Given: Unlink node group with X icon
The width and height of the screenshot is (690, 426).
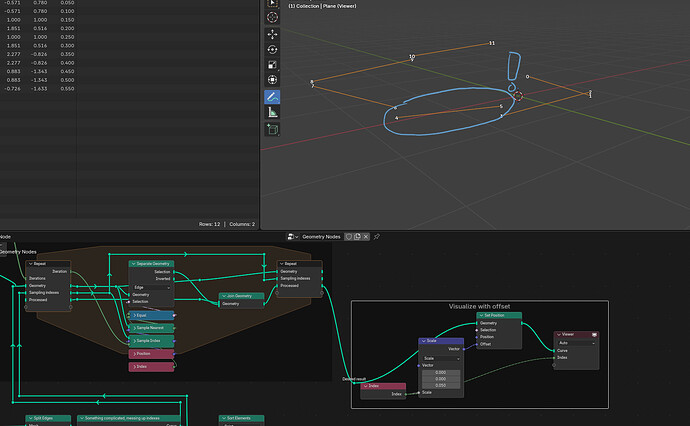Looking at the screenshot, I should click(366, 237).
